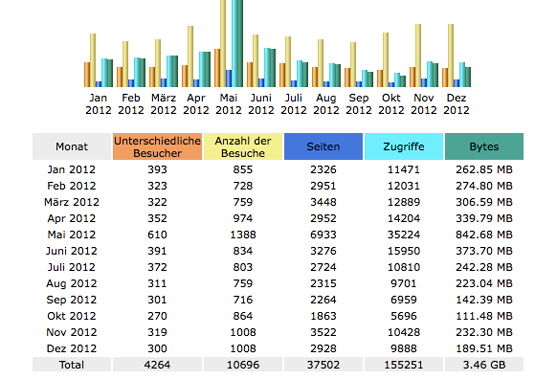Click the Jan 2012 chart label
The height and width of the screenshot is (380, 535).
(x=98, y=104)
